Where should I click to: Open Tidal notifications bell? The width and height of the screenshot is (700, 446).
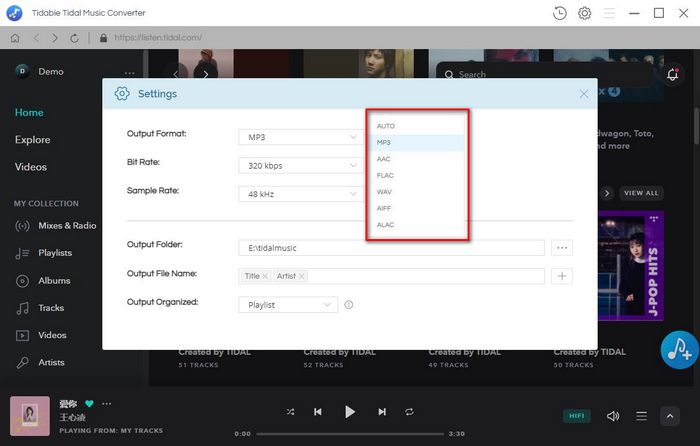coord(672,75)
